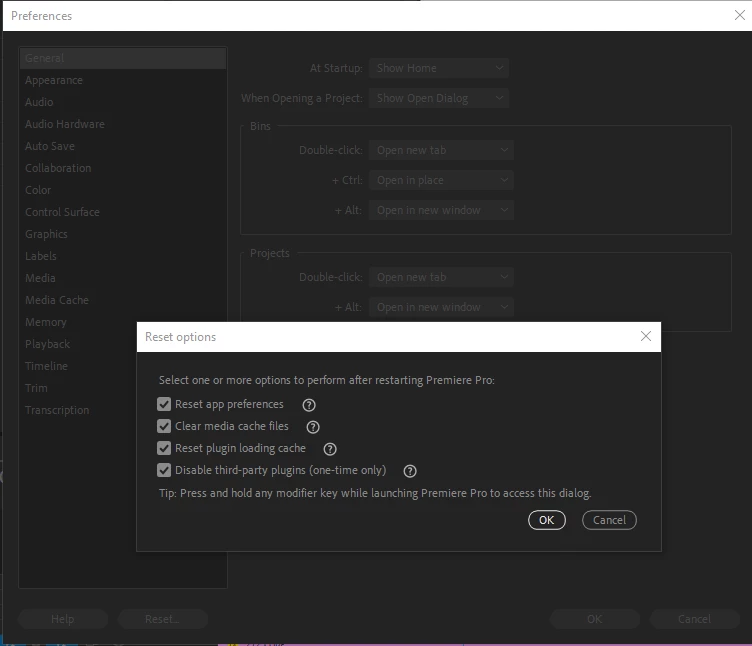Close the Preferences window

click(740, 15)
